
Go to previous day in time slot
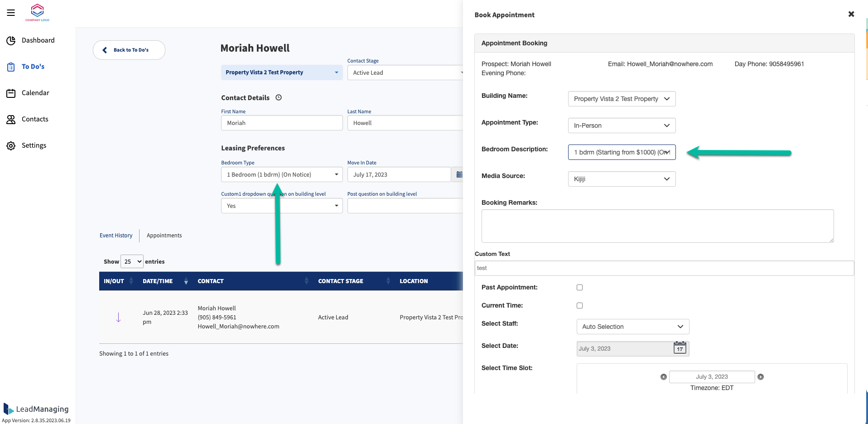(x=664, y=377)
